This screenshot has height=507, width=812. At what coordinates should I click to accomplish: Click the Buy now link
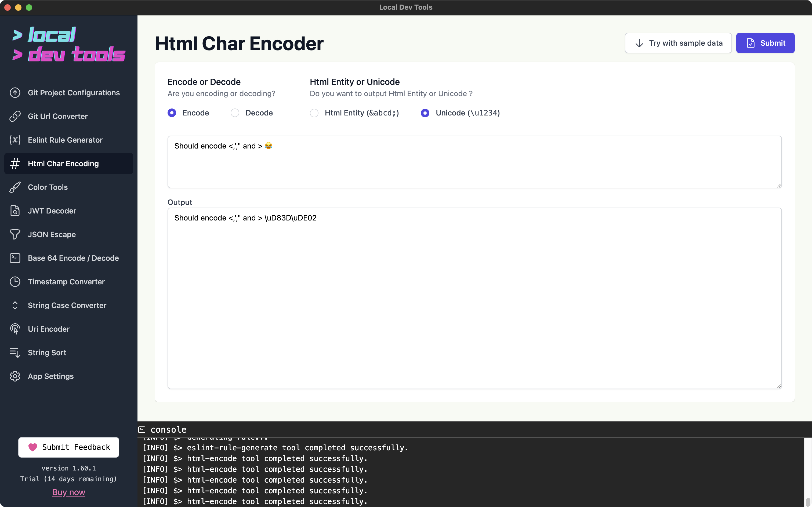coord(69,492)
